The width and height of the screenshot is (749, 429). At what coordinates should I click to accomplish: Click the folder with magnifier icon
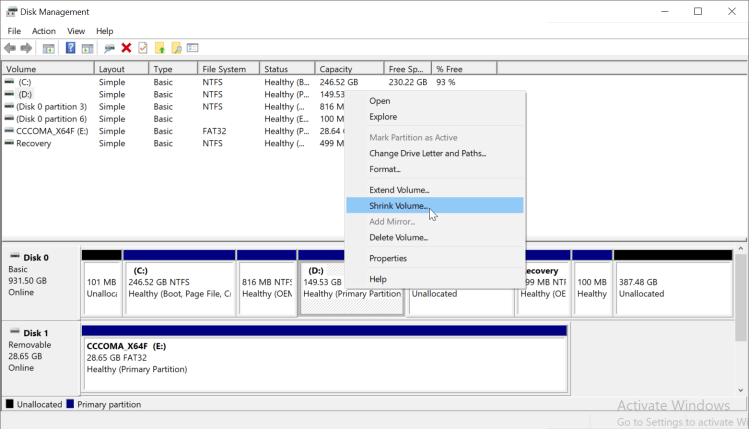176,48
